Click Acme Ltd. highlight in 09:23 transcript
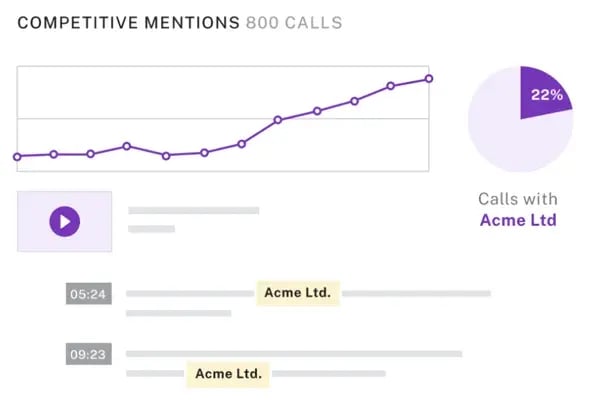 click(x=229, y=374)
